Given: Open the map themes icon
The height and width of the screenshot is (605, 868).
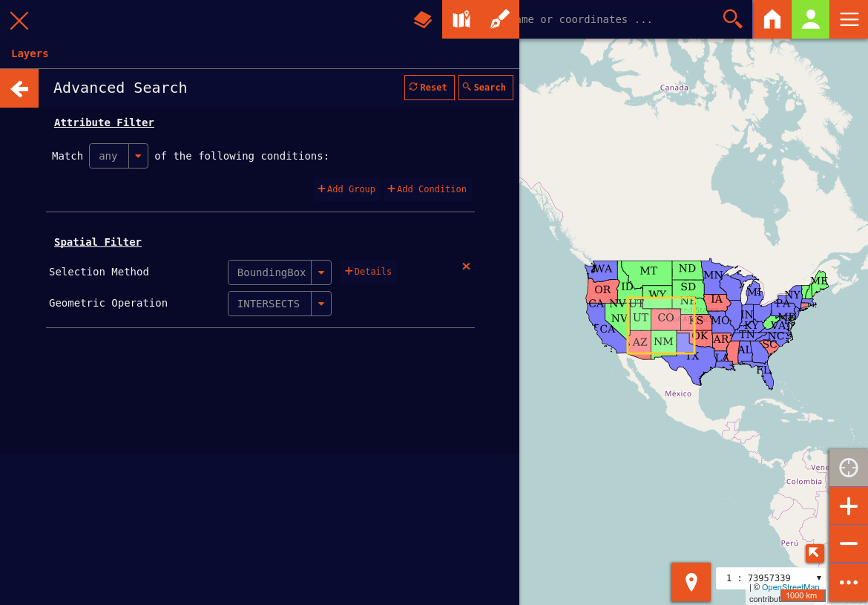Looking at the screenshot, I should point(461,19).
